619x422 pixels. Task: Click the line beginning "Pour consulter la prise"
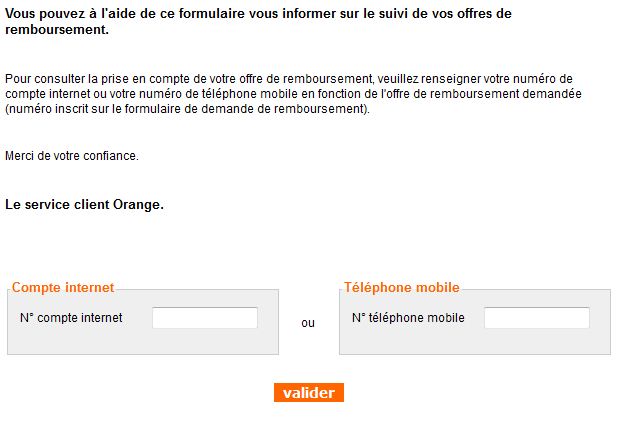pyautogui.click(x=288, y=78)
